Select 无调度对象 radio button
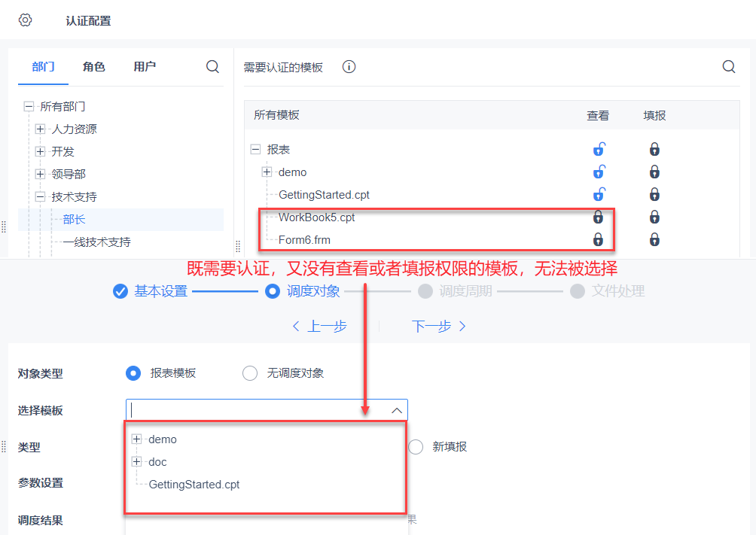The image size is (756, 535). click(250, 373)
